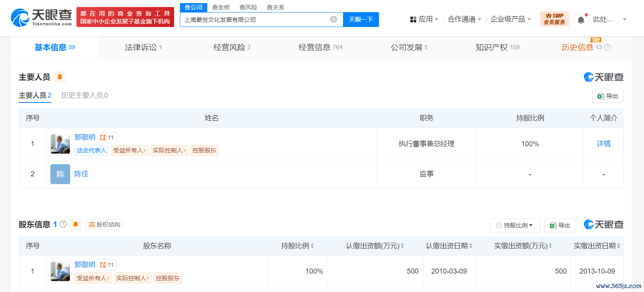Open 郭敬明 profile link in 主要人员
The image size is (644, 292).
(x=85, y=137)
